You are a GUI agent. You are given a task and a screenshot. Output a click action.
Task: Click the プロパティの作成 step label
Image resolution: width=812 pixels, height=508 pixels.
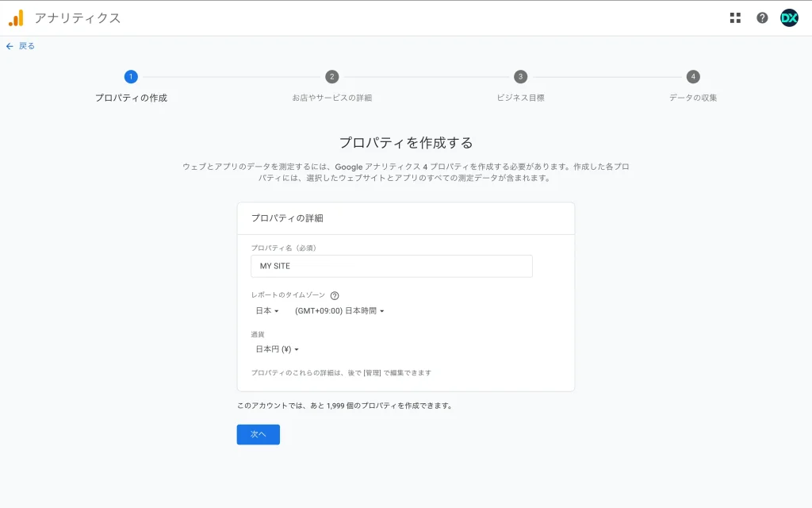pos(131,98)
